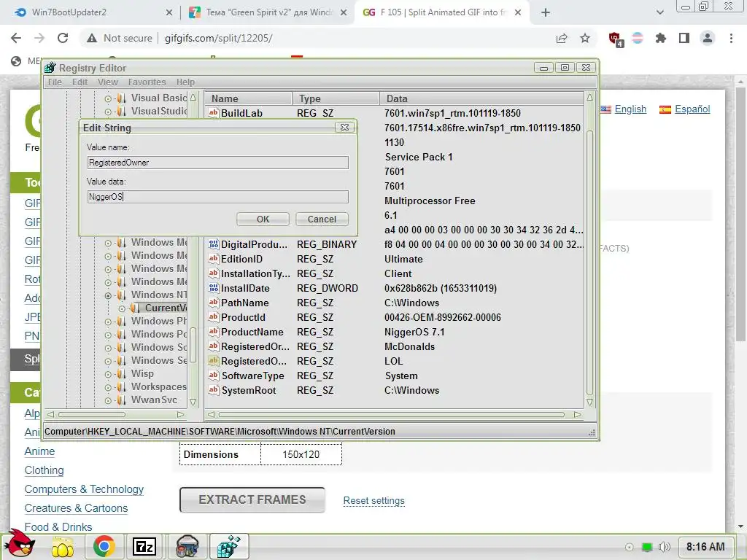The width and height of the screenshot is (747, 560).
Task: Open the Registry Editor Edit menu
Action: click(80, 82)
